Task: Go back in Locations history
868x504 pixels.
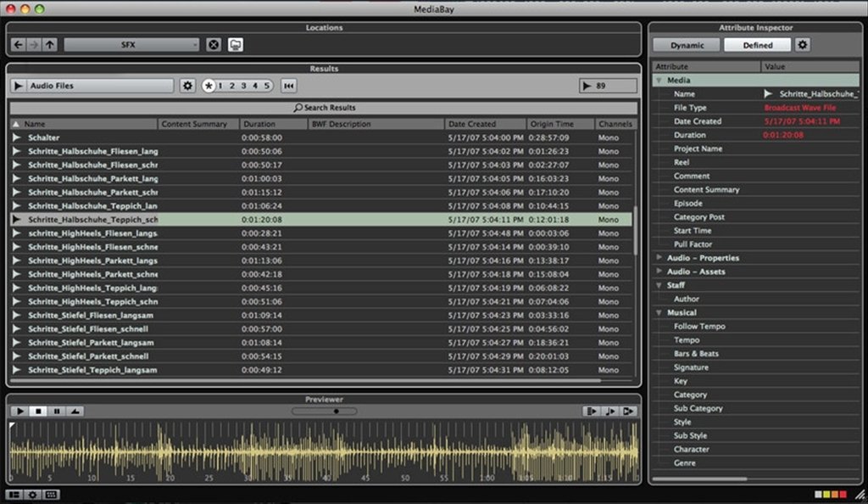Action: pos(19,45)
